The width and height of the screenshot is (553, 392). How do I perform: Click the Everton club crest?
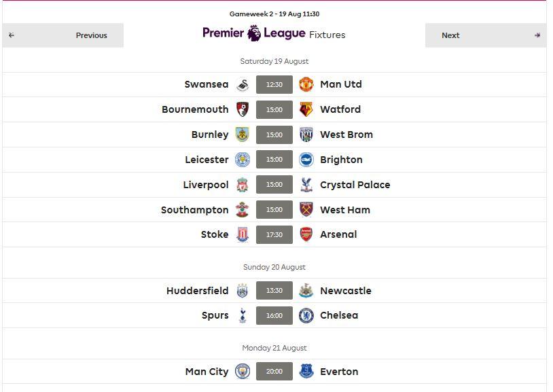click(x=306, y=372)
